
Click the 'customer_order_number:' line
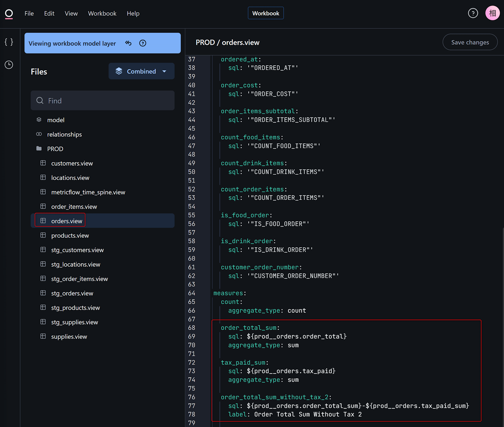pos(261,267)
